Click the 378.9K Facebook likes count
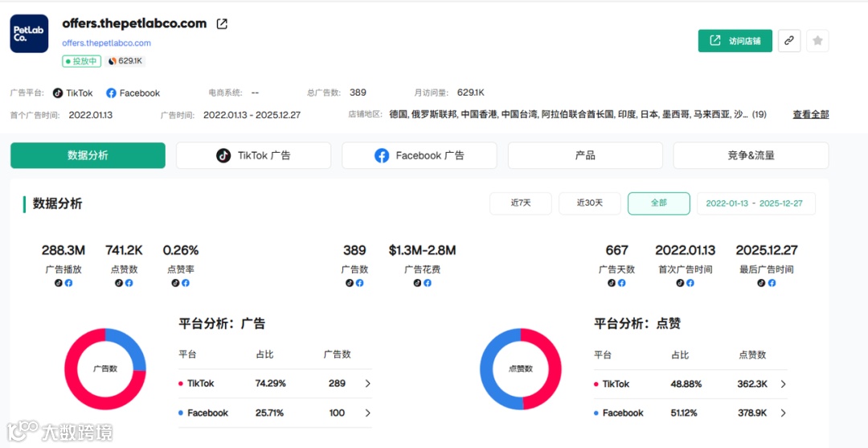Viewport: 868px width, 448px height. point(752,413)
